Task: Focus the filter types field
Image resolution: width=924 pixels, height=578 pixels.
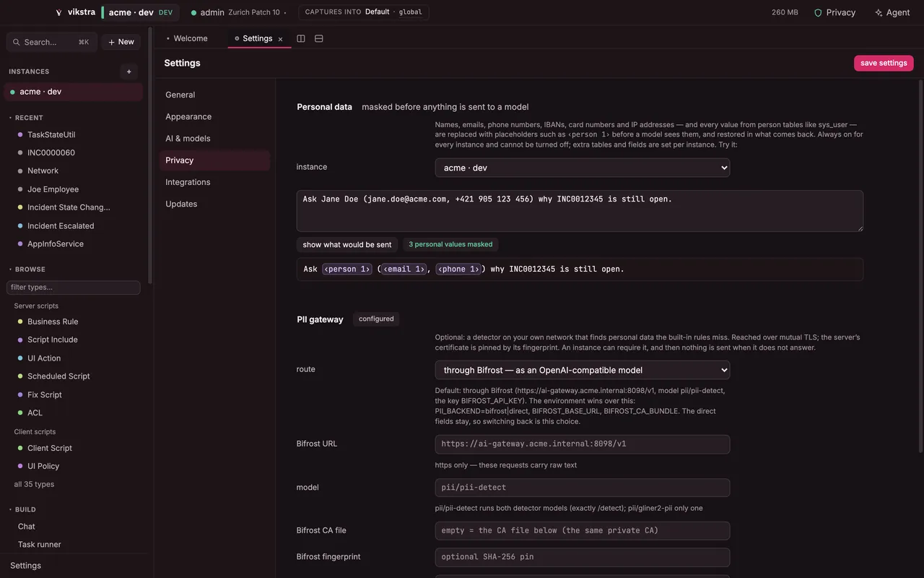Action: (x=74, y=288)
